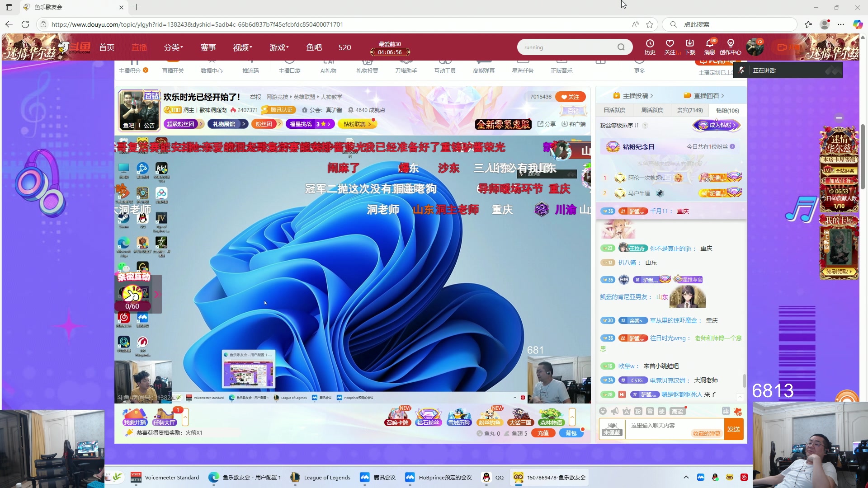Click the 收藏的弹幕 saved comments button
Viewport: 868px width, 488px height.
706,433
